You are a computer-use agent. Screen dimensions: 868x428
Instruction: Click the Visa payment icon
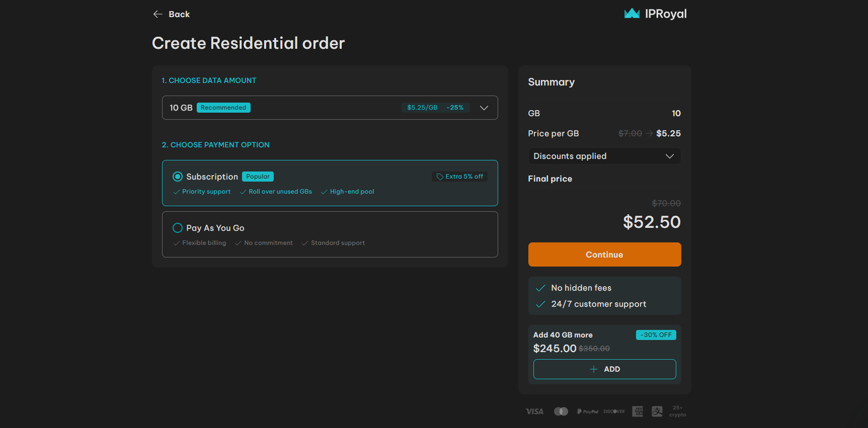pos(534,411)
